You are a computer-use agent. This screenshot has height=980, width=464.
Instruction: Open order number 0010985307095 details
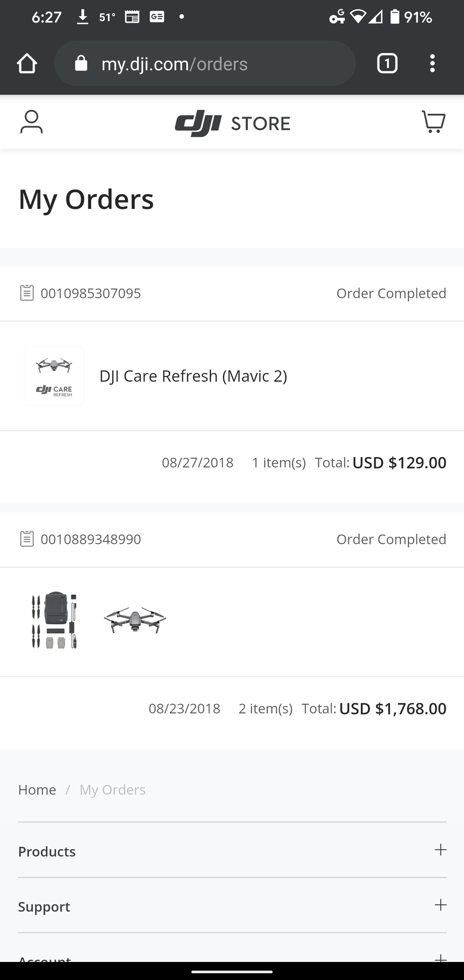pyautogui.click(x=91, y=293)
